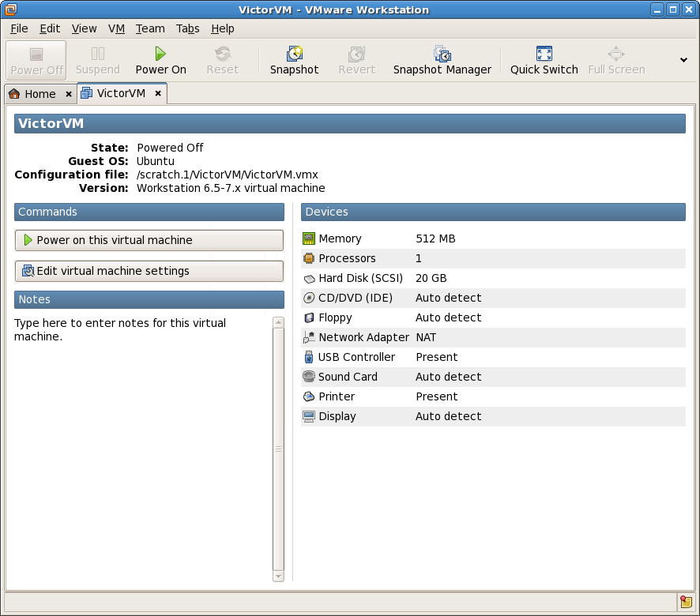700x616 pixels.
Task: Take a Snapshot using the toolbar icon
Action: [294, 60]
